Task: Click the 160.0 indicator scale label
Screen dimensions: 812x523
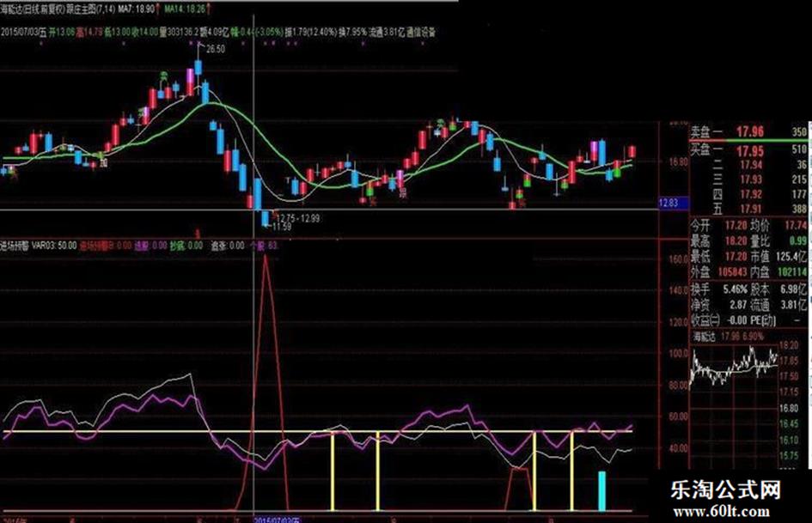Action: (678, 259)
